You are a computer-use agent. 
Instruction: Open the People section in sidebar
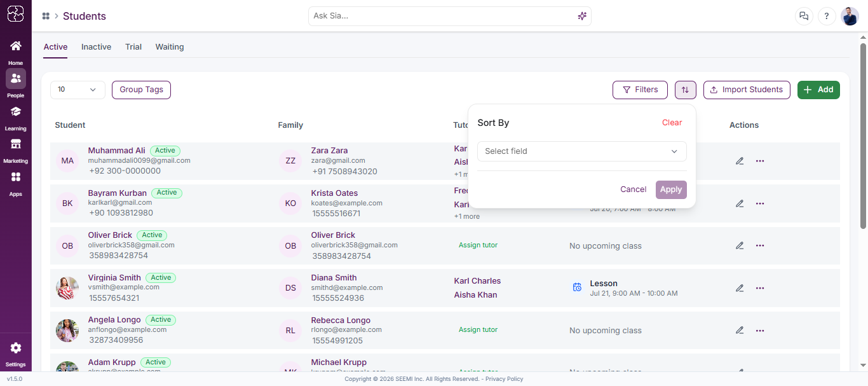pos(16,84)
